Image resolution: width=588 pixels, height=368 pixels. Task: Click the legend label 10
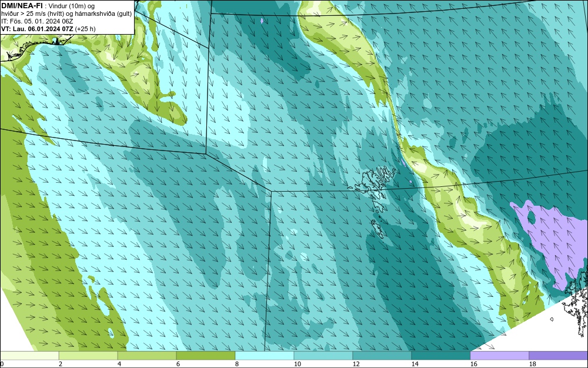(x=298, y=364)
